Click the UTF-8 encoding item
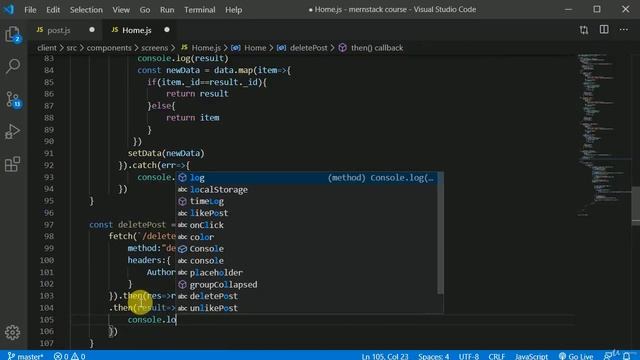 pyautogui.click(x=469, y=356)
